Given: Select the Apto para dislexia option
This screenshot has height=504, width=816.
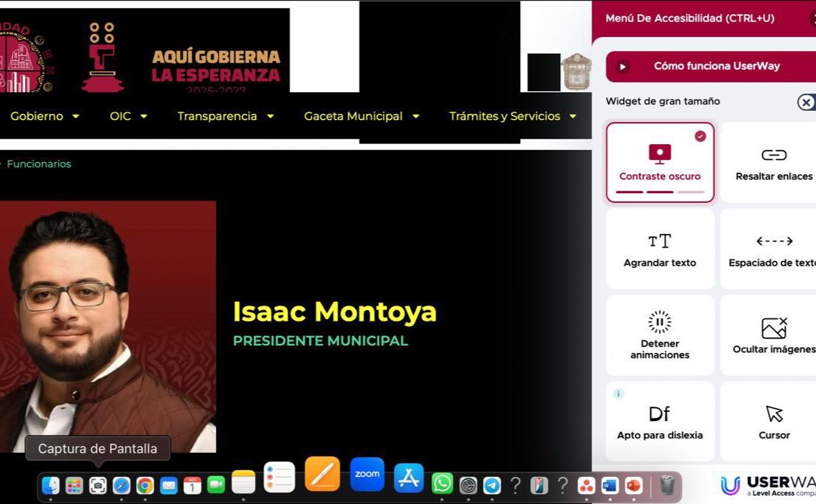Looking at the screenshot, I should pyautogui.click(x=660, y=421).
